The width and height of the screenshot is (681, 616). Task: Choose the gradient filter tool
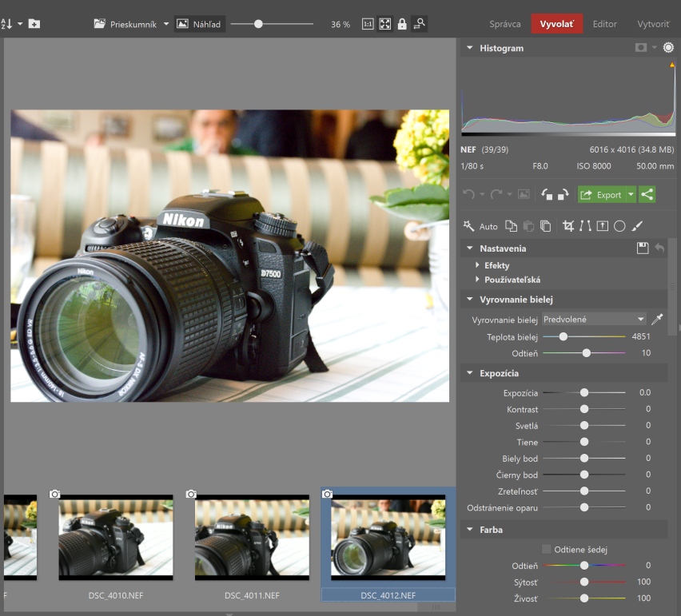coord(602,226)
